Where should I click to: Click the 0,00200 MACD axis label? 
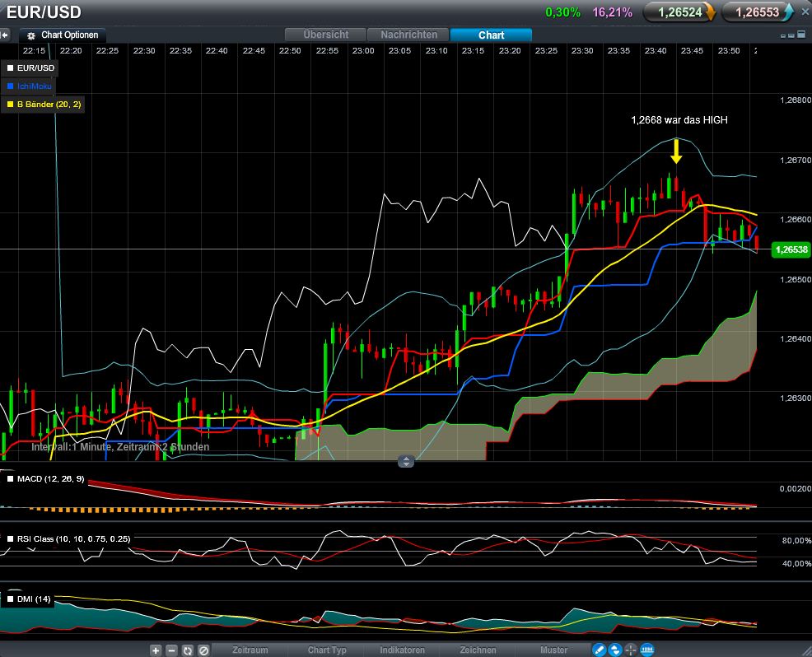(796, 489)
